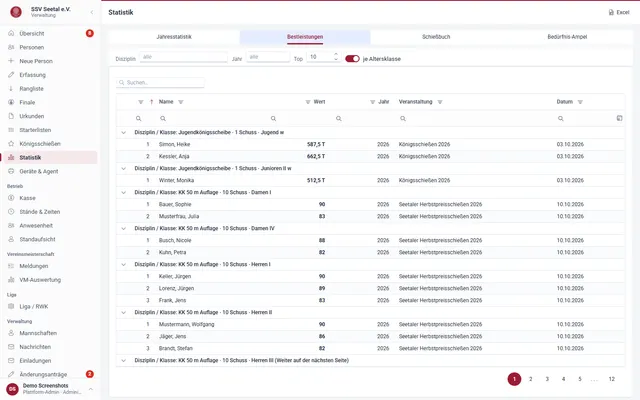Select current page 1 button
This screenshot has height=400, width=640.
[514, 379]
